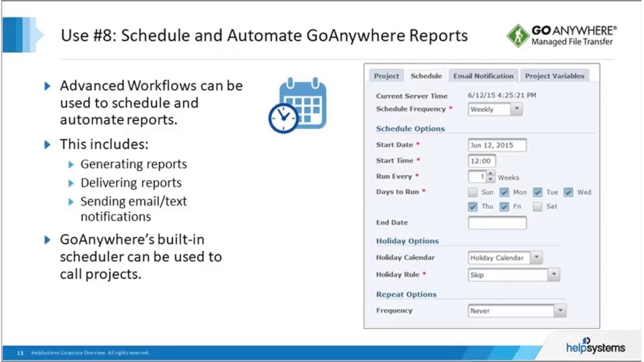Click the Holiday Options section heading

pos(408,241)
